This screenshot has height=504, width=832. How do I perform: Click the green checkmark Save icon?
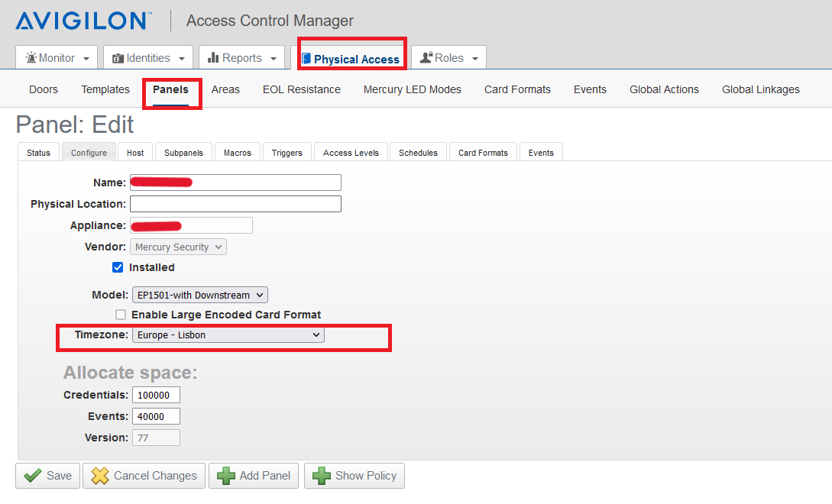pos(33,476)
